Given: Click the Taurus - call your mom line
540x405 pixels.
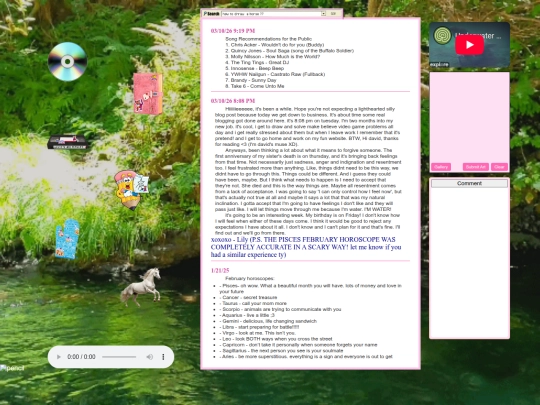Looking at the screenshot, I should point(253,303).
